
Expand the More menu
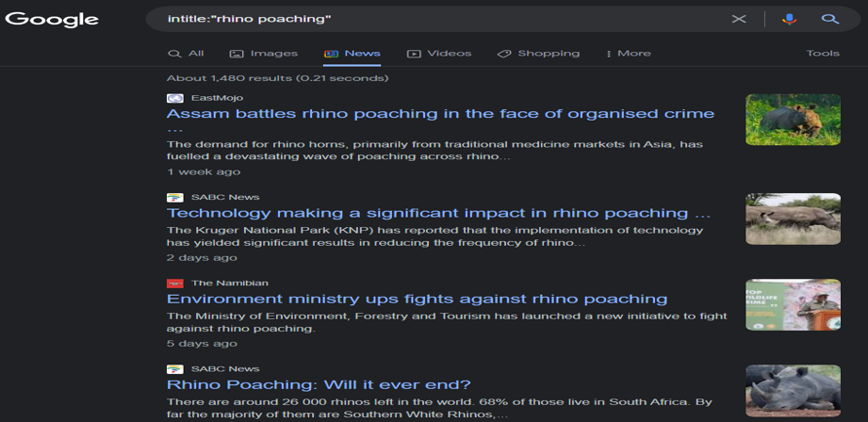point(629,54)
